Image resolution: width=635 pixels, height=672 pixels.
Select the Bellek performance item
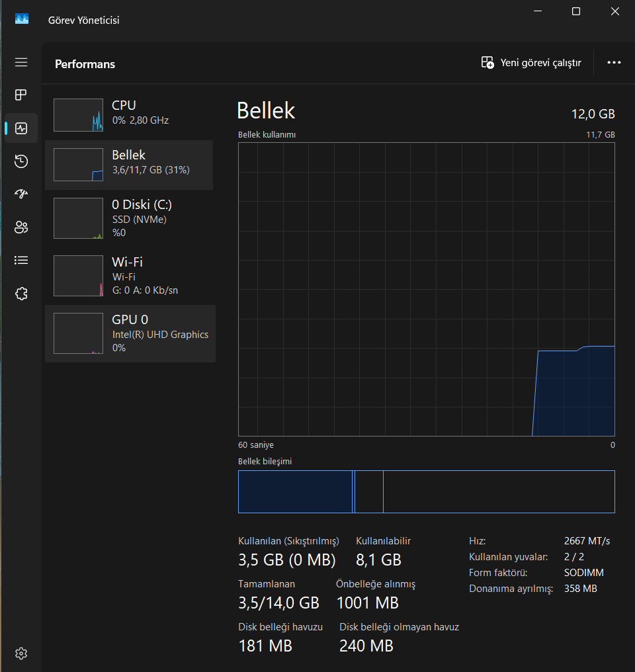click(x=129, y=165)
